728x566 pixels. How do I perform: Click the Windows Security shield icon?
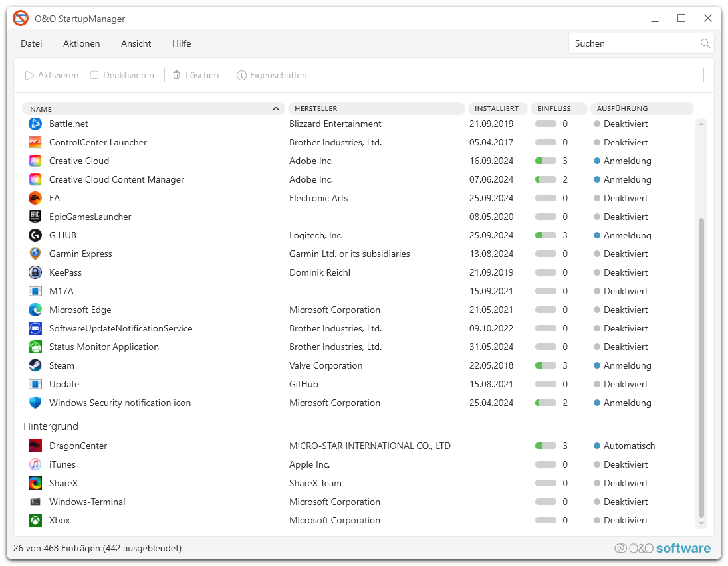click(x=35, y=403)
